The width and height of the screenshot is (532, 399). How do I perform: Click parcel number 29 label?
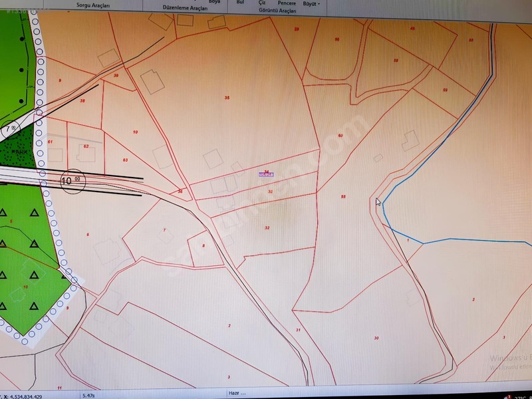pos(297,29)
